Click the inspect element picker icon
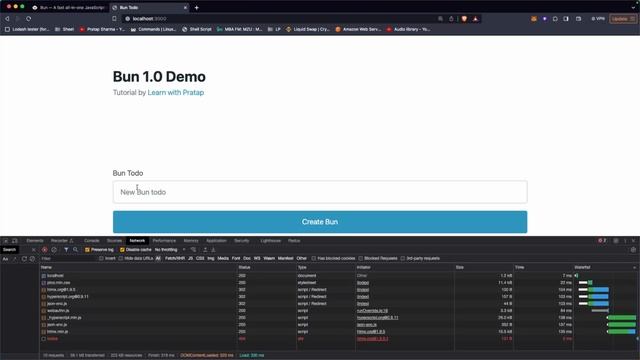The height and width of the screenshot is (360, 640). pos(6,241)
